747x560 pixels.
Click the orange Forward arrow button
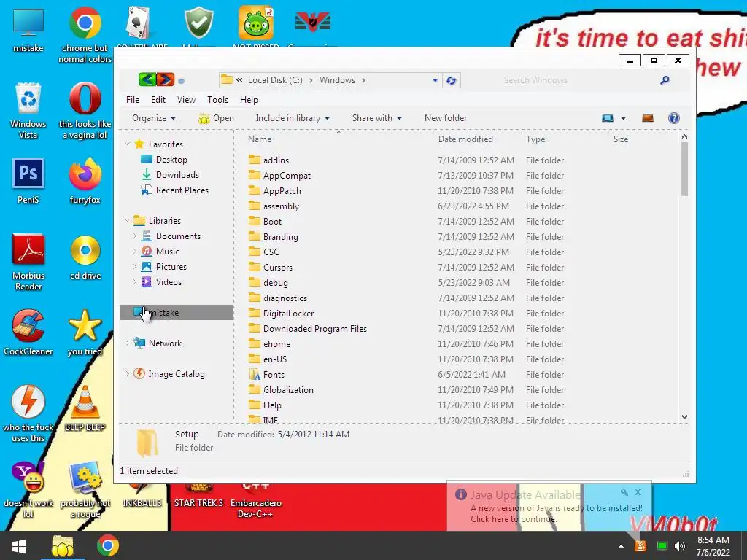(x=166, y=79)
